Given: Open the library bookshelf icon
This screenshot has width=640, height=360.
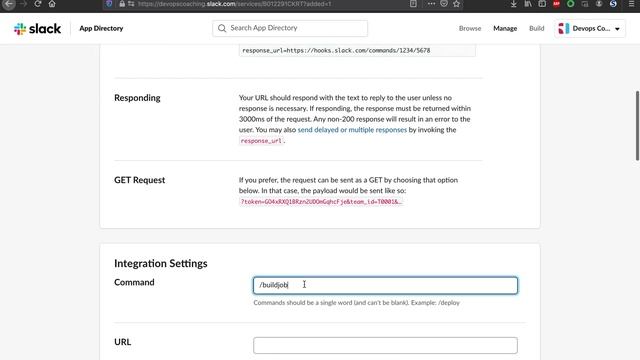Looking at the screenshot, I should tap(528, 4).
